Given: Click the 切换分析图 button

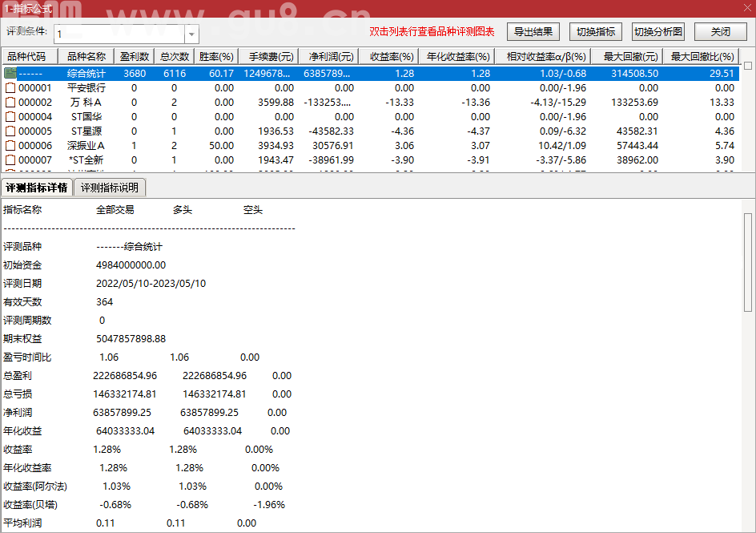Looking at the screenshot, I should click(658, 32).
